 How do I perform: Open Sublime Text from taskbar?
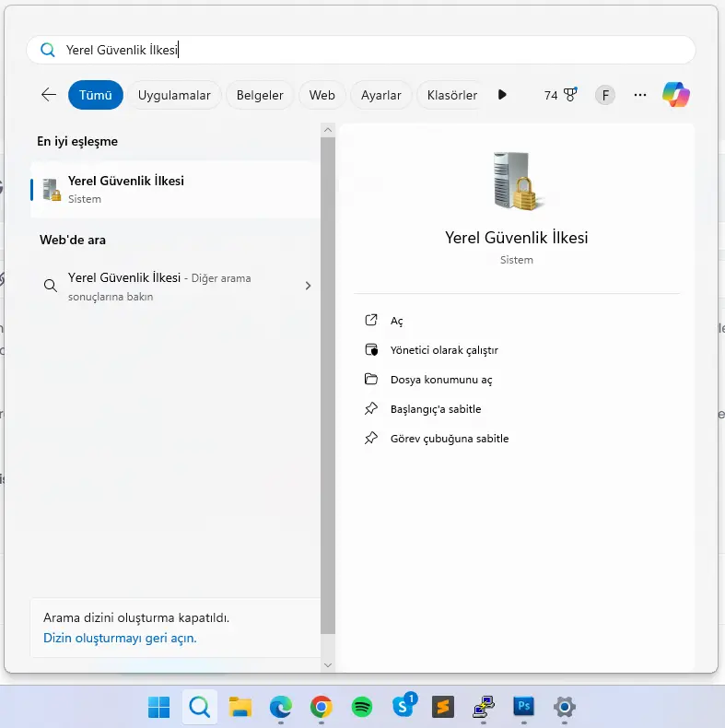coord(443,707)
